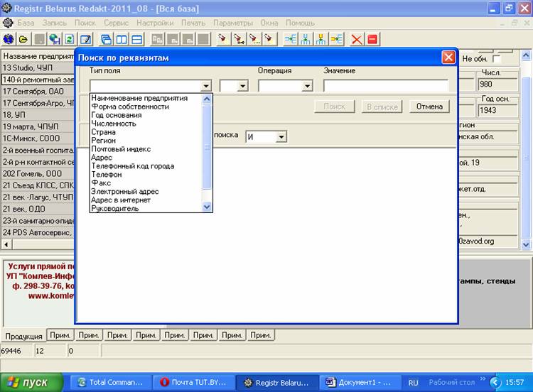533x392 pixels.
Task: Click the red square icon in toolbar
Action: pos(372,39)
